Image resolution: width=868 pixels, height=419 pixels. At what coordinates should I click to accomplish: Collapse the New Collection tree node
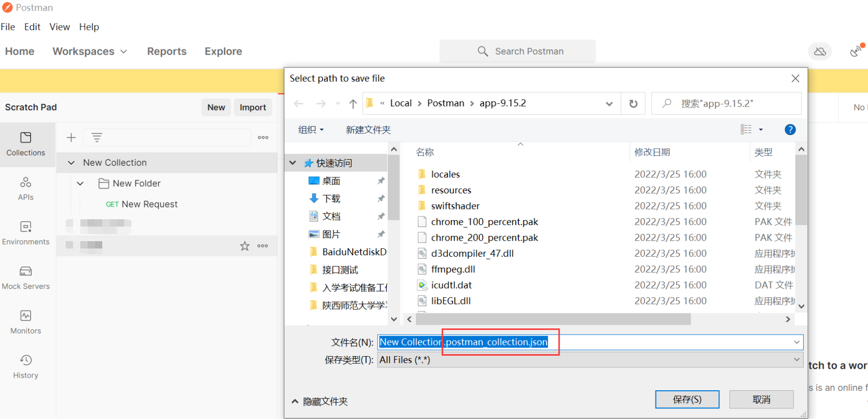(x=71, y=163)
